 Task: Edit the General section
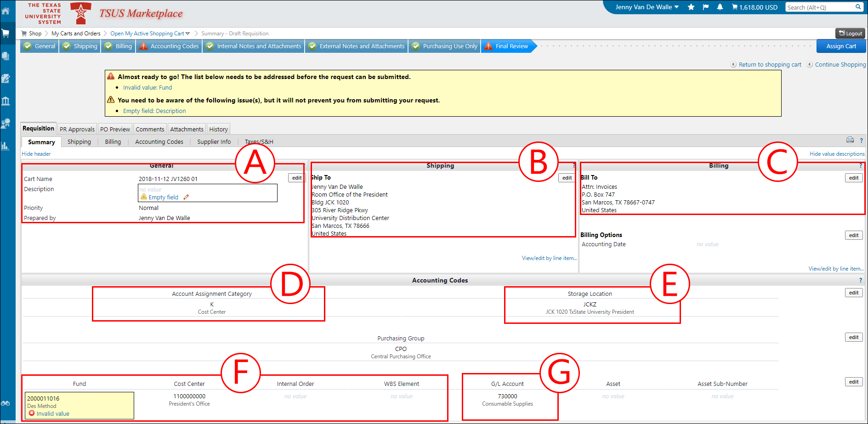[297, 178]
